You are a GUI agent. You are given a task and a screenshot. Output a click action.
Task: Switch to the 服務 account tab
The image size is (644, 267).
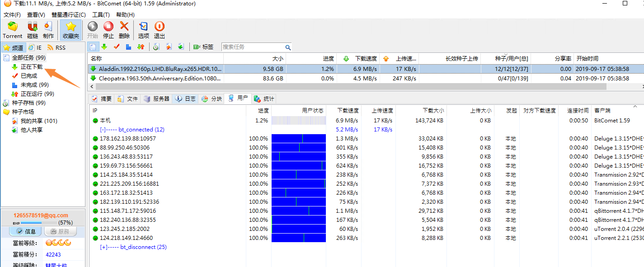60,231
